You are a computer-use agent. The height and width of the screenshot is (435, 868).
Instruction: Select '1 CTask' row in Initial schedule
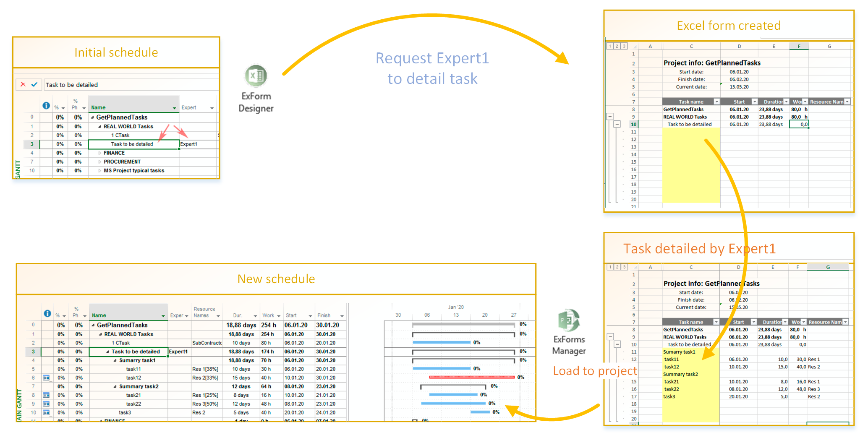122,135
